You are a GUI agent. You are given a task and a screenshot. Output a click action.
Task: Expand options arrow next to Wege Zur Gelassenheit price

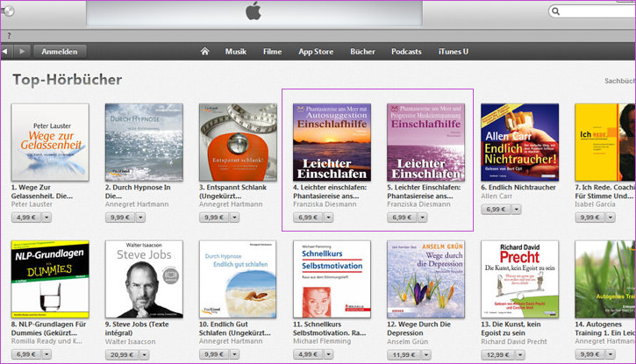46,218
